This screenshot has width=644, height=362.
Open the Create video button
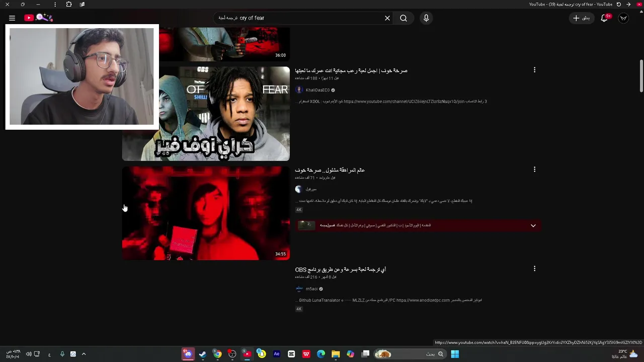tap(581, 18)
